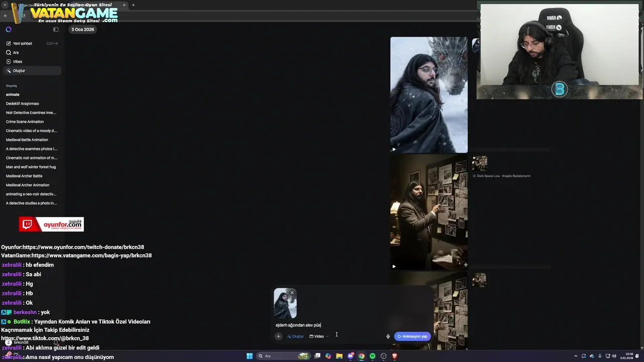Open 'Cinematic noir animation of m...' chat
Screen dimensions: 644x362
pos(32,158)
